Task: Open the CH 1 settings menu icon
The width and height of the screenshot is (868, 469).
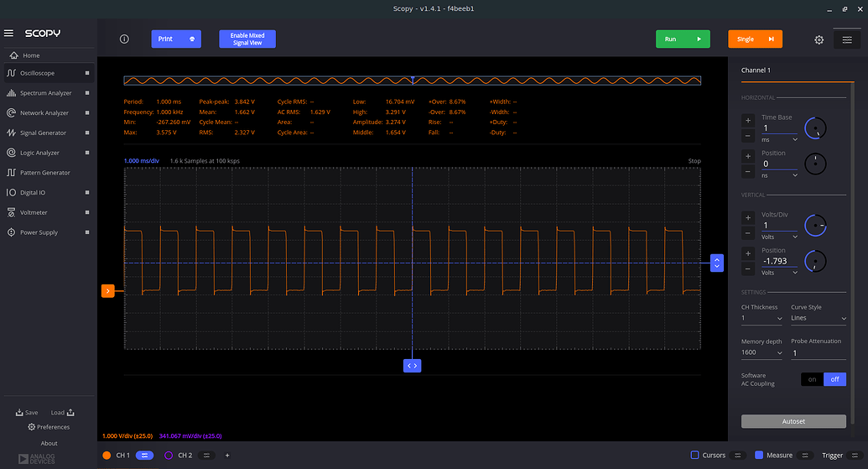Action: coord(144,455)
